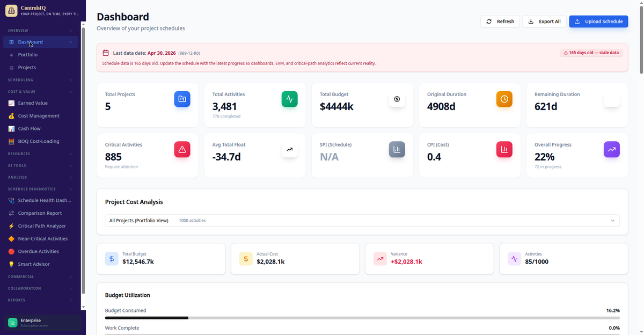Click the ControlsIQ logo icon
The image size is (644, 335).
pyautogui.click(x=11, y=11)
